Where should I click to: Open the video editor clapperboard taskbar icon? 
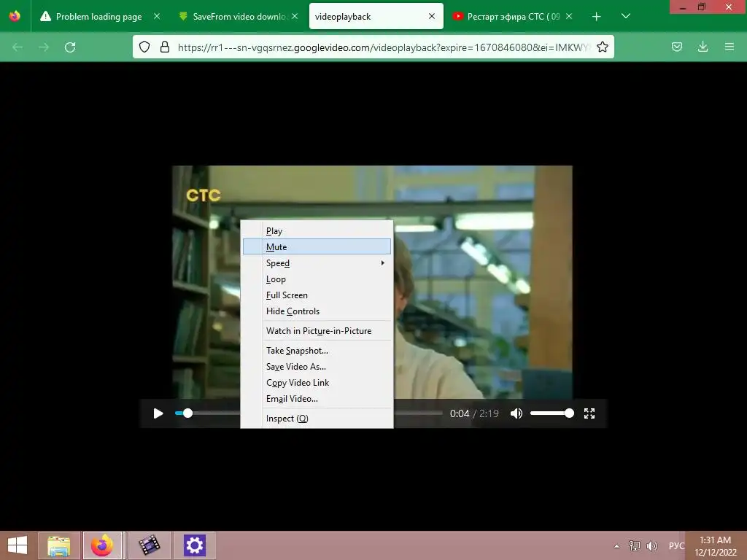coord(149,545)
